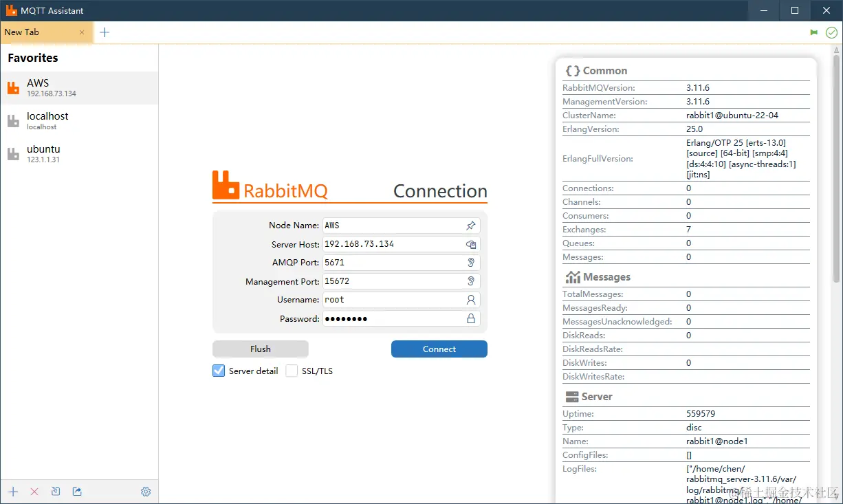Click the LogFiles label

coord(580,469)
